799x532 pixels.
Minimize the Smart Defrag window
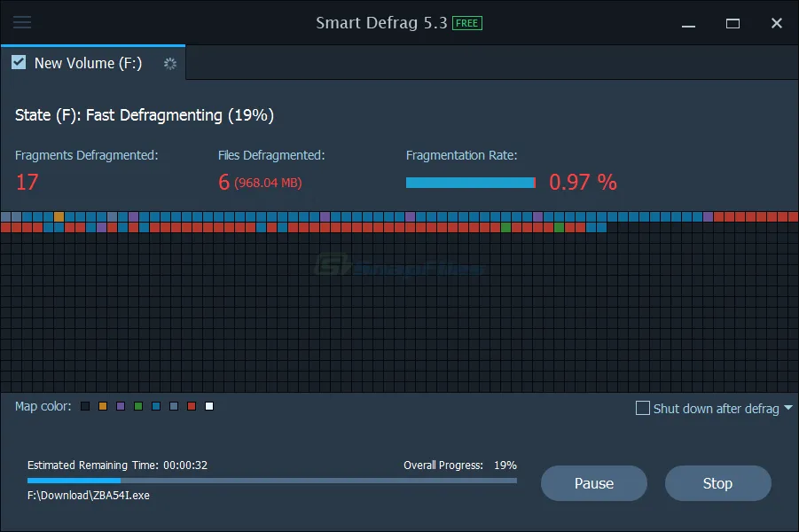pos(688,23)
